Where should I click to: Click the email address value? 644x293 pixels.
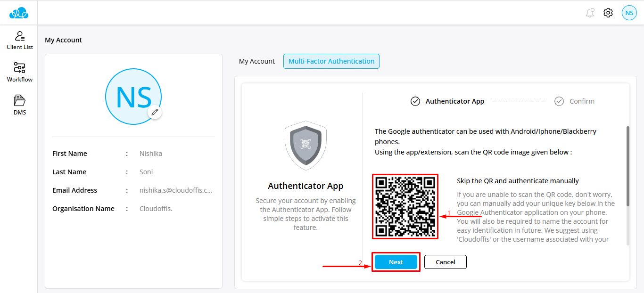coord(176,190)
